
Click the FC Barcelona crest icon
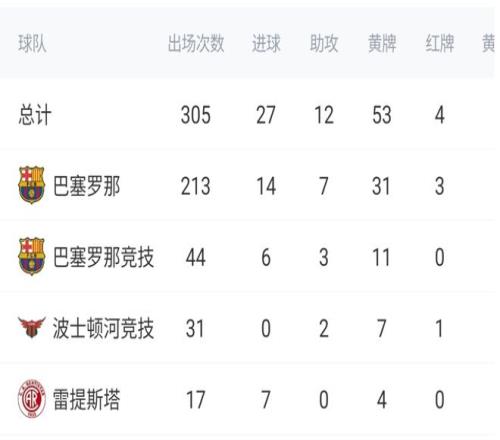32,185
